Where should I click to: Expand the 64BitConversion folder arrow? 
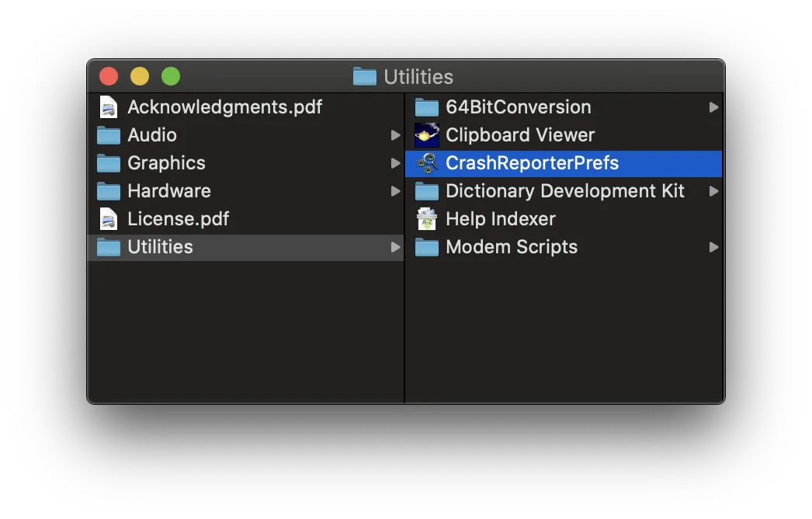coord(713,107)
